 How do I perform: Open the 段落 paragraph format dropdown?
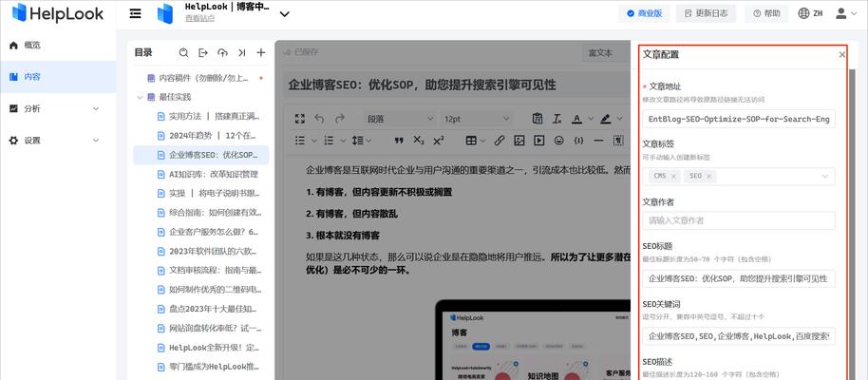pyautogui.click(x=400, y=119)
